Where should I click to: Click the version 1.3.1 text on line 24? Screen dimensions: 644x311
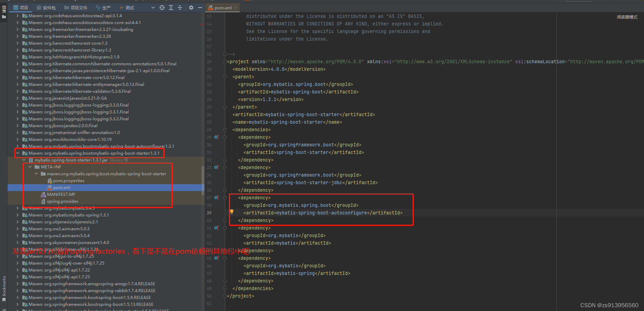pos(269,100)
